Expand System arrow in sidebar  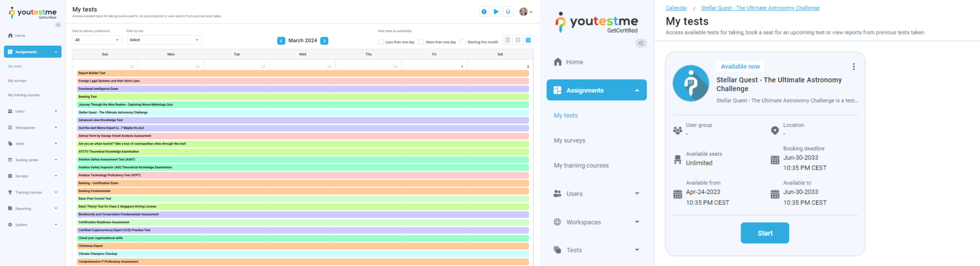pos(56,225)
